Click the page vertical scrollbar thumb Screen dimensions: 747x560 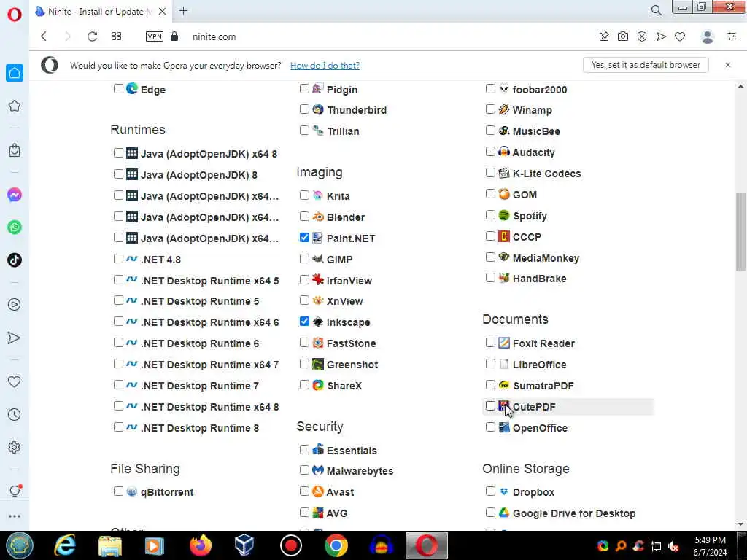(x=740, y=231)
